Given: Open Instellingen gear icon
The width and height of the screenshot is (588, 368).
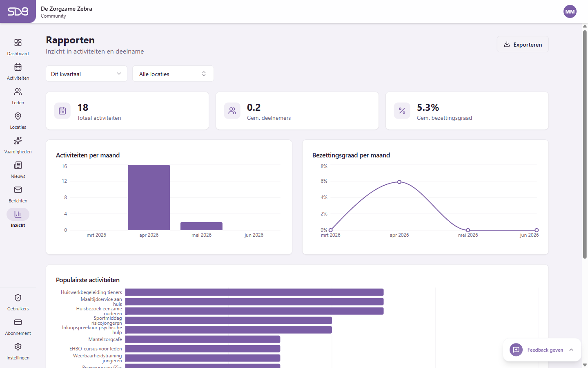Looking at the screenshot, I should tap(18, 347).
